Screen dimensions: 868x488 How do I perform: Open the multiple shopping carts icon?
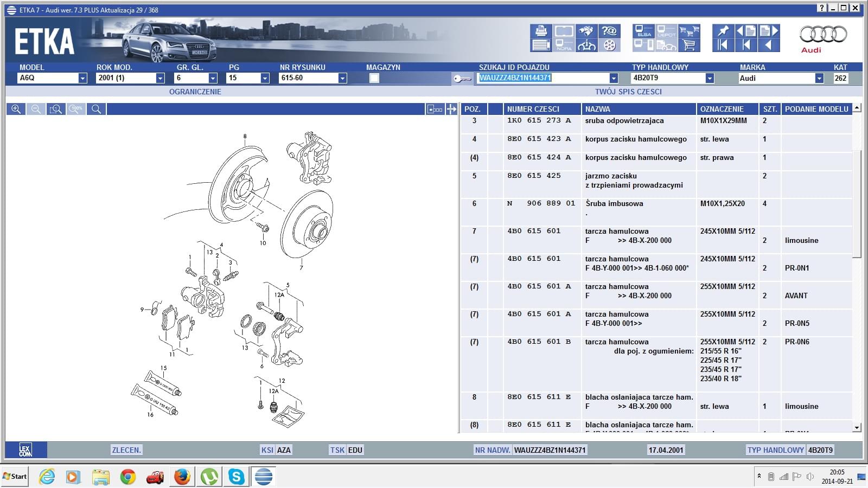[689, 31]
